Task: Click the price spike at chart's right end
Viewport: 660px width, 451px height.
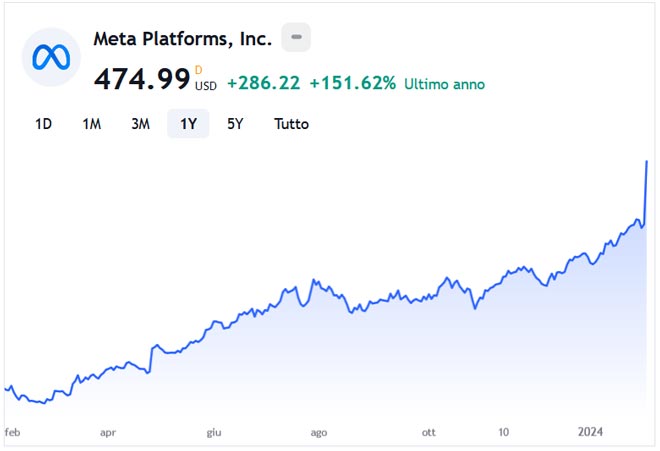Action: pos(647,163)
